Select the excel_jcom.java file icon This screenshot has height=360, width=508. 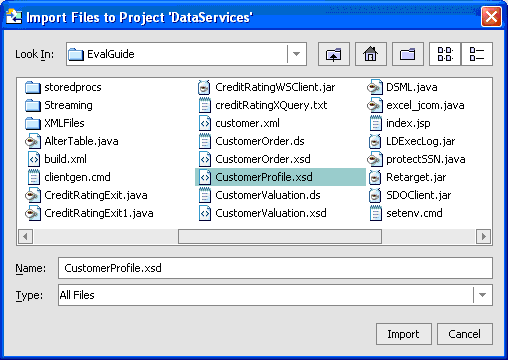[x=375, y=105]
